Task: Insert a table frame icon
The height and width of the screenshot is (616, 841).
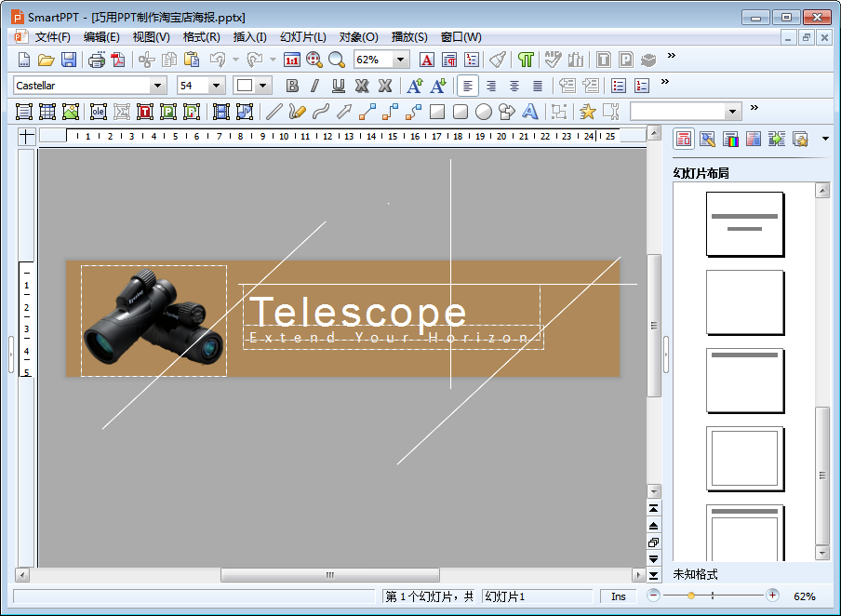Action: pyautogui.click(x=47, y=112)
